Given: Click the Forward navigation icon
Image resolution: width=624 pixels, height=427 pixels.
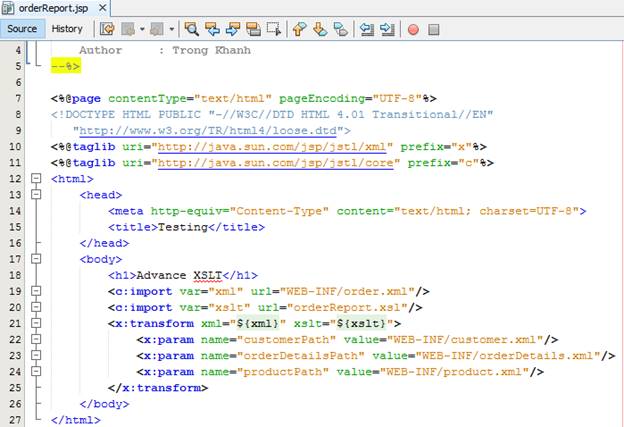Looking at the screenshot, I should (x=157, y=29).
